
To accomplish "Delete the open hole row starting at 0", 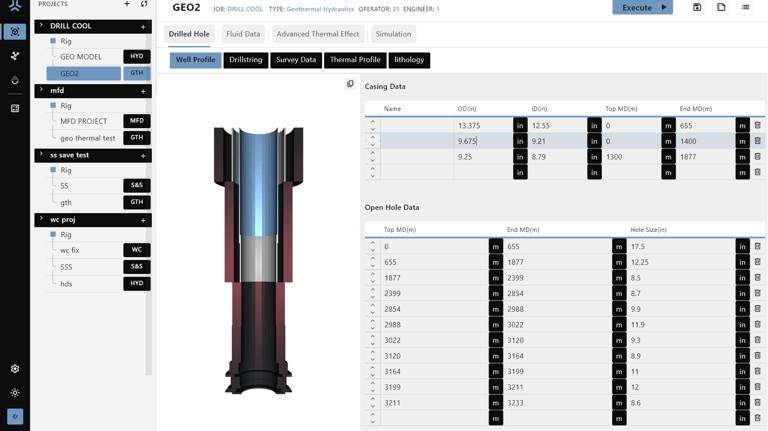I will coord(757,246).
